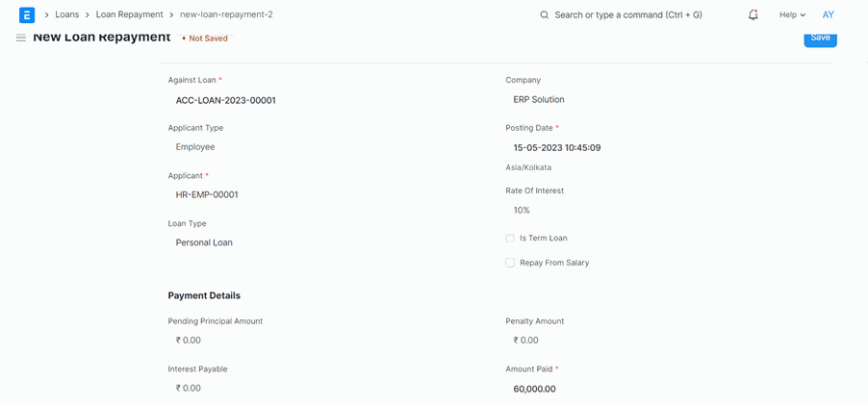Focus the search or command bar
The height and width of the screenshot is (406, 868).
[x=628, y=15]
